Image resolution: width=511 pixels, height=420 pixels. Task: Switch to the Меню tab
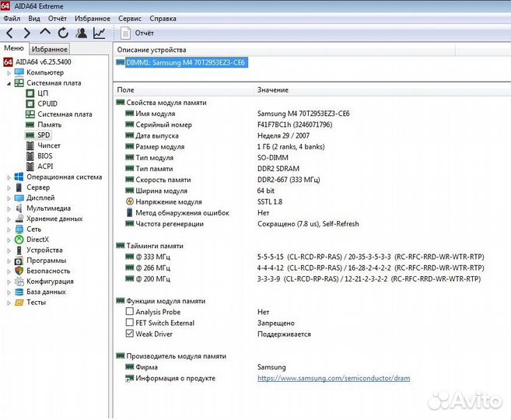14,48
